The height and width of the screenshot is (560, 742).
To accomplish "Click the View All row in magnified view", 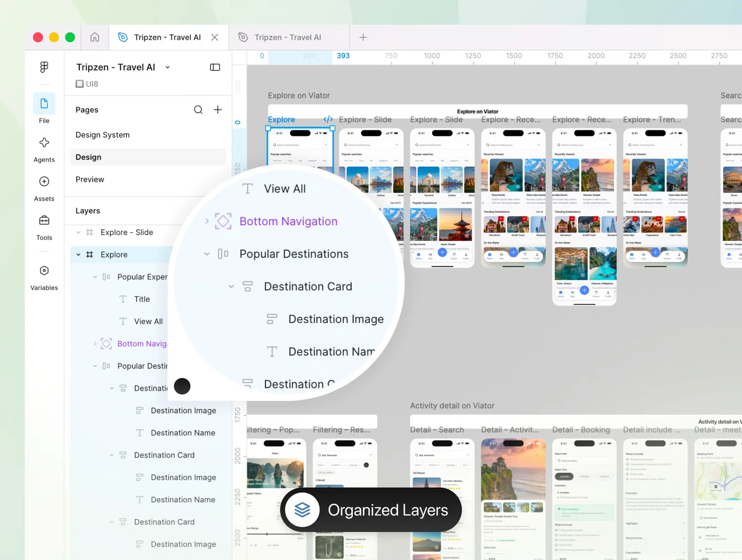I will (x=285, y=189).
